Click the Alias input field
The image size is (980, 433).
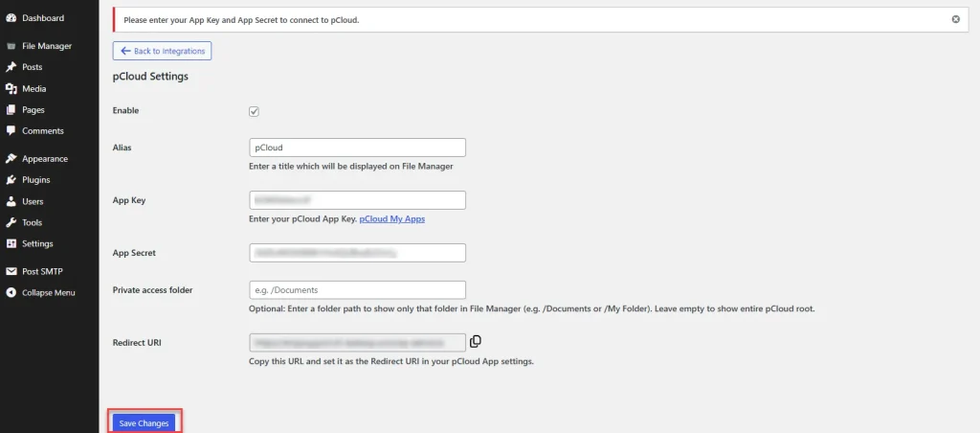pyautogui.click(x=357, y=148)
